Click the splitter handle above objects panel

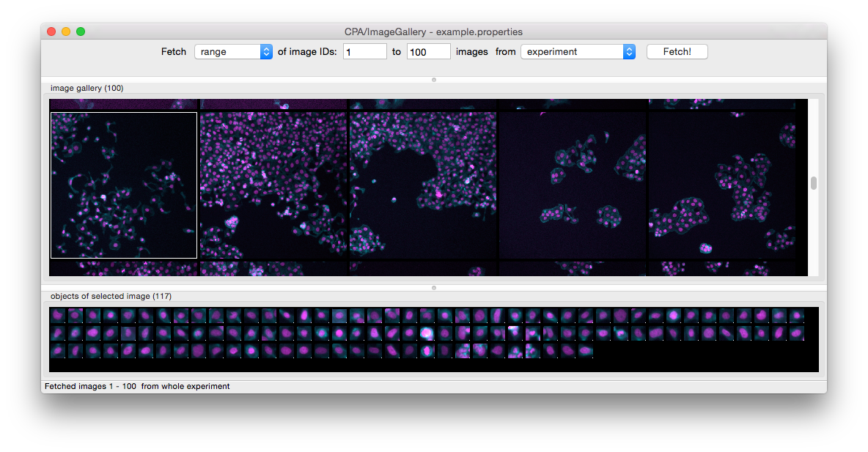(434, 287)
